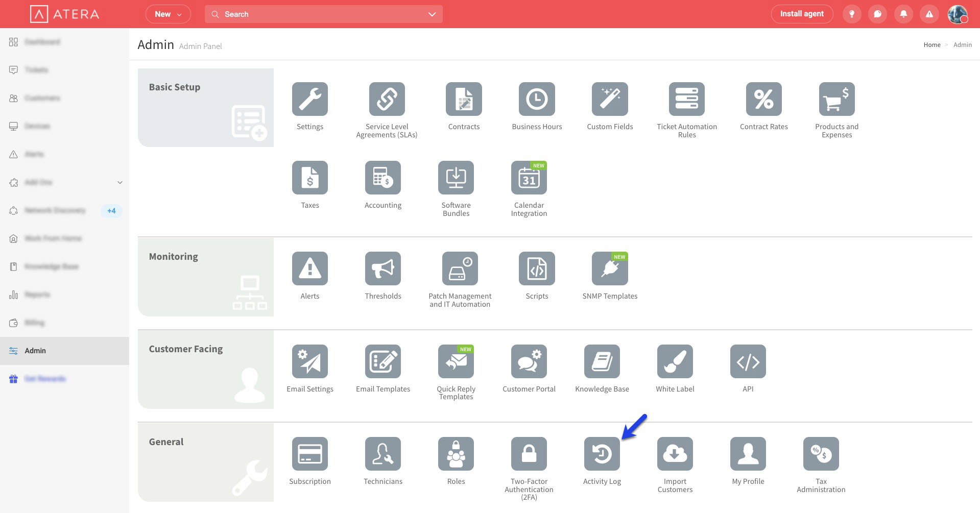The image size is (980, 513).
Task: Open My Profile icon
Action: pos(748,454)
